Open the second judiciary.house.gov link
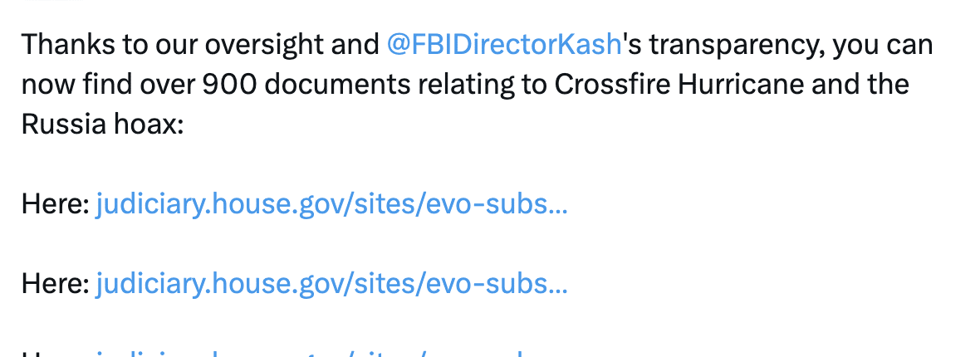Screen dimensions: 980x357 [331, 284]
